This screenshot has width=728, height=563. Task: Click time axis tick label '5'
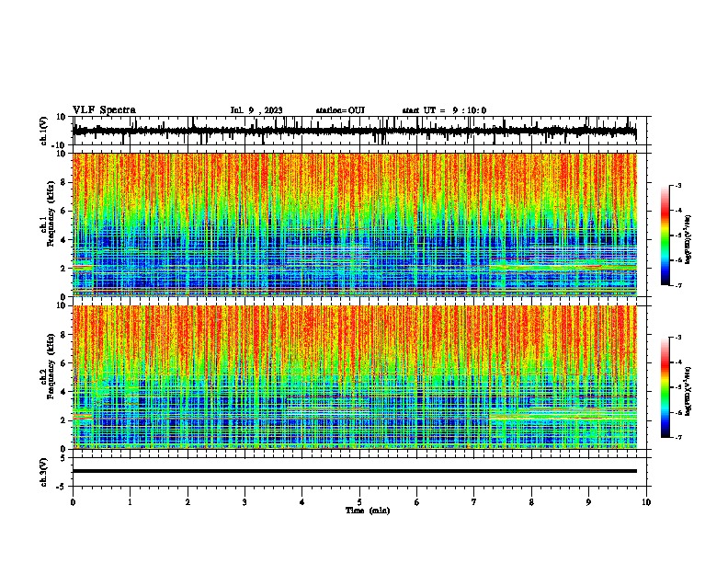(x=359, y=502)
